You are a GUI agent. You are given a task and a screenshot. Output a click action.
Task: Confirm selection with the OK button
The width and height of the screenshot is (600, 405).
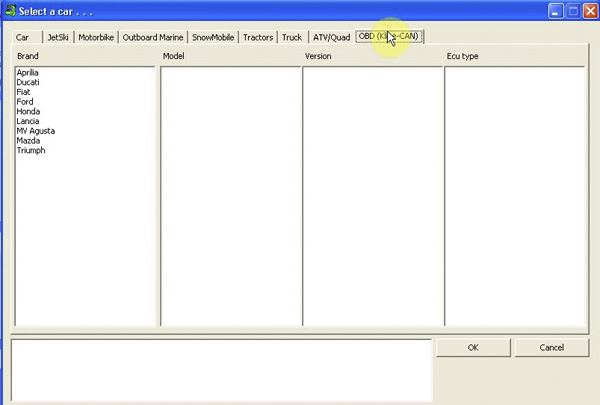(473, 348)
